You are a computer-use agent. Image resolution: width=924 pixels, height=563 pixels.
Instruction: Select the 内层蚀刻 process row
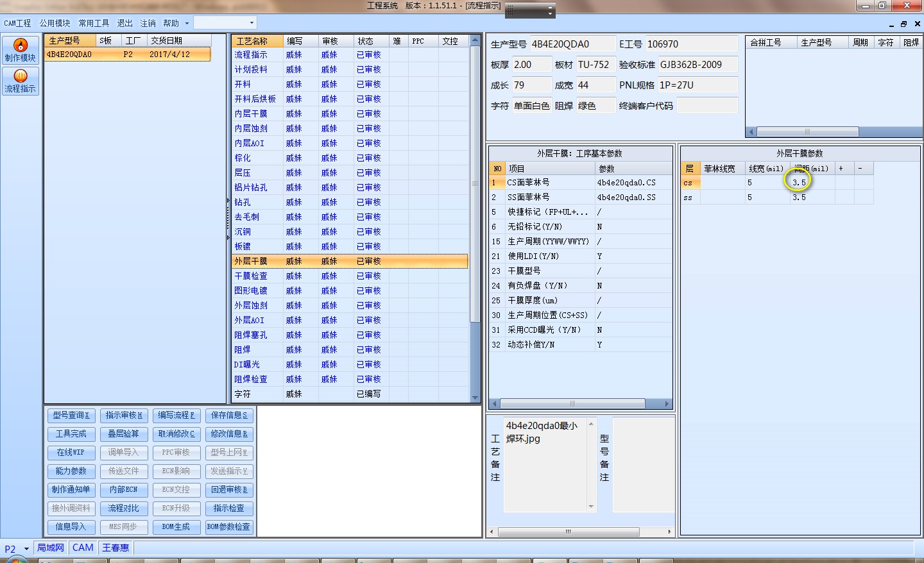pos(350,129)
